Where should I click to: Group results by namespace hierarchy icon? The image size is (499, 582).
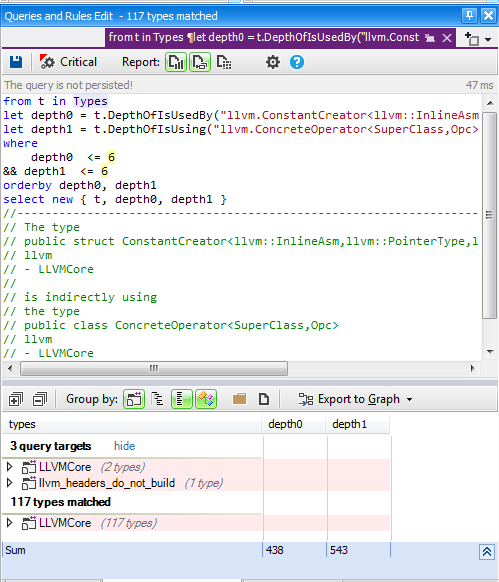tap(158, 399)
